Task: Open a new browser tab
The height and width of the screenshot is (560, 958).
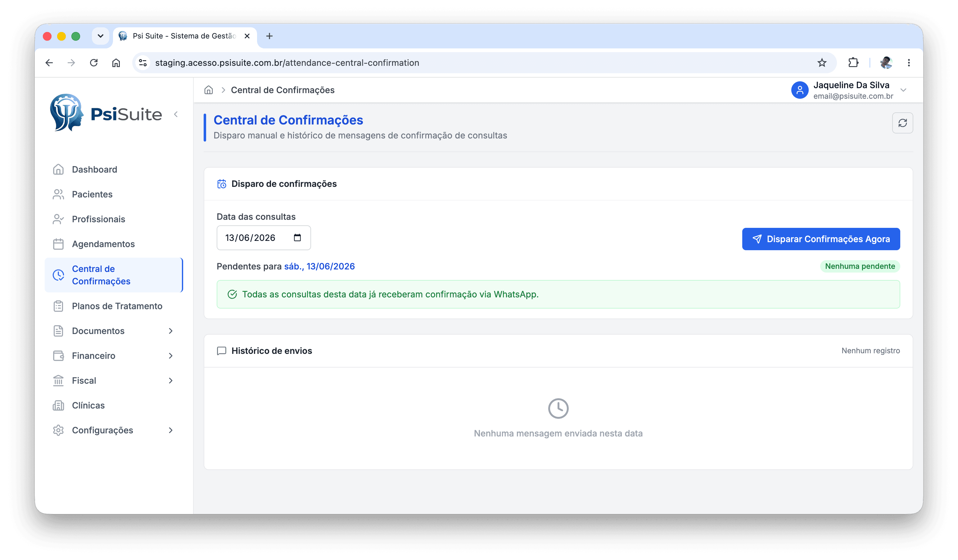Action: (x=269, y=36)
